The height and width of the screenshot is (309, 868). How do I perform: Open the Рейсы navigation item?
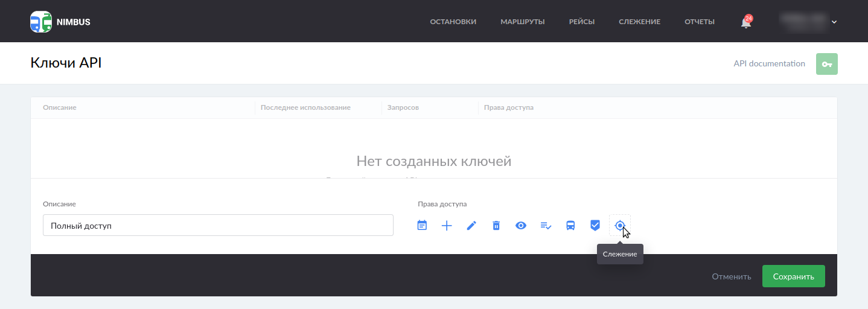pyautogui.click(x=581, y=22)
